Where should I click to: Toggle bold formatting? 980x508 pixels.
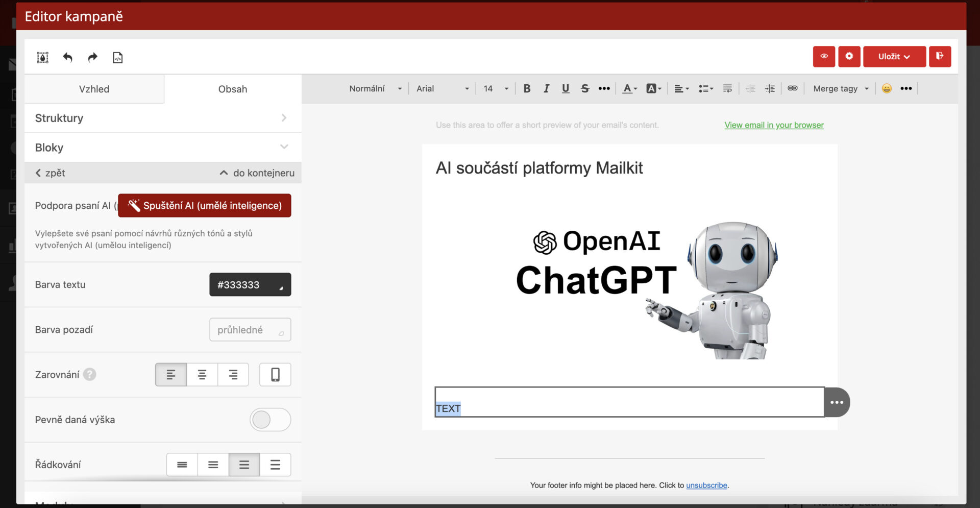click(x=527, y=89)
